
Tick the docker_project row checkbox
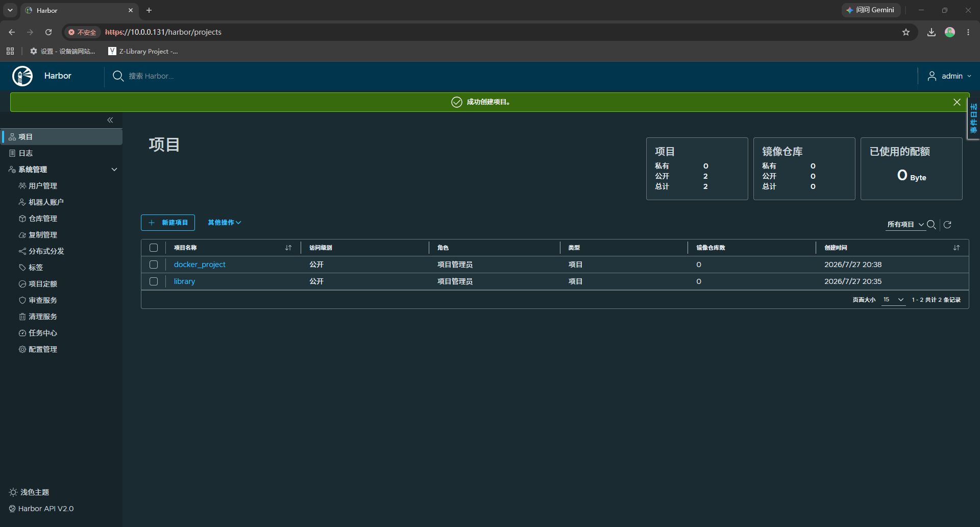coord(154,265)
